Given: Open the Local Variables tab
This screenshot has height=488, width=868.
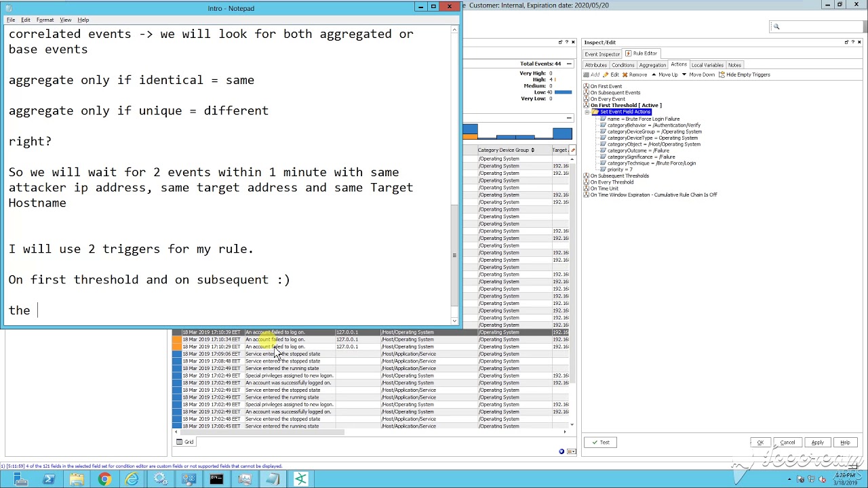Looking at the screenshot, I should pyautogui.click(x=707, y=65).
